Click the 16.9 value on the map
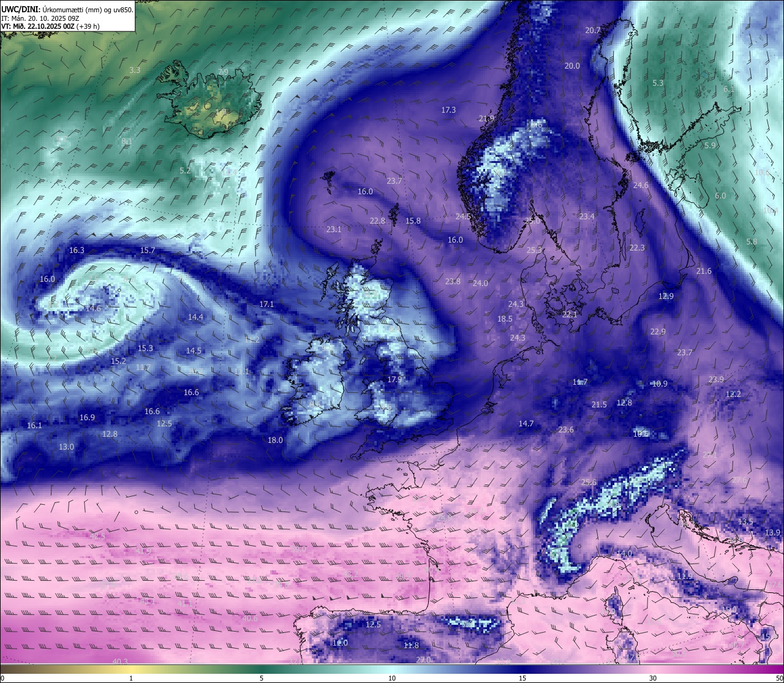784x683 pixels. click(87, 417)
